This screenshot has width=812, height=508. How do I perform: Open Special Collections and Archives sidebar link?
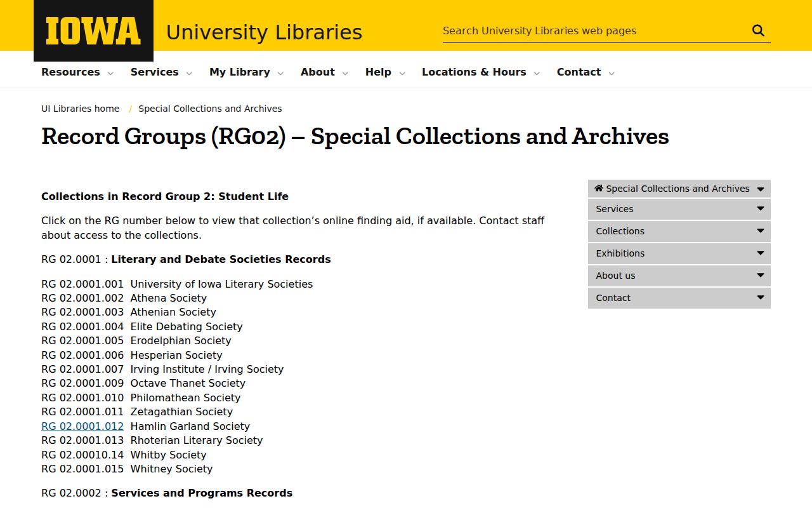point(678,189)
